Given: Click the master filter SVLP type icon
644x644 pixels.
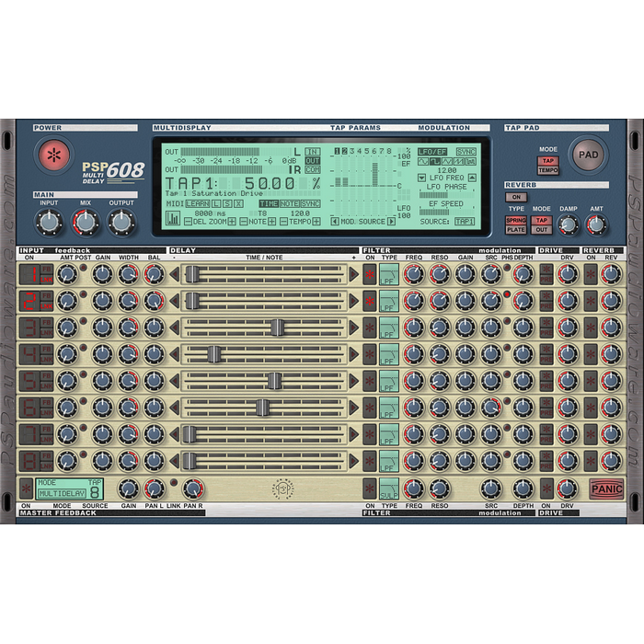Looking at the screenshot, I should (x=389, y=489).
